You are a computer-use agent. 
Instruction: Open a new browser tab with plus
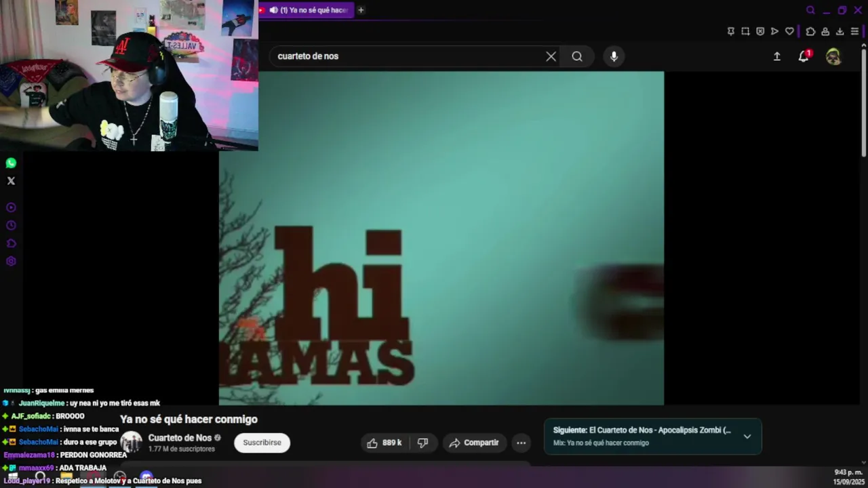(x=361, y=10)
